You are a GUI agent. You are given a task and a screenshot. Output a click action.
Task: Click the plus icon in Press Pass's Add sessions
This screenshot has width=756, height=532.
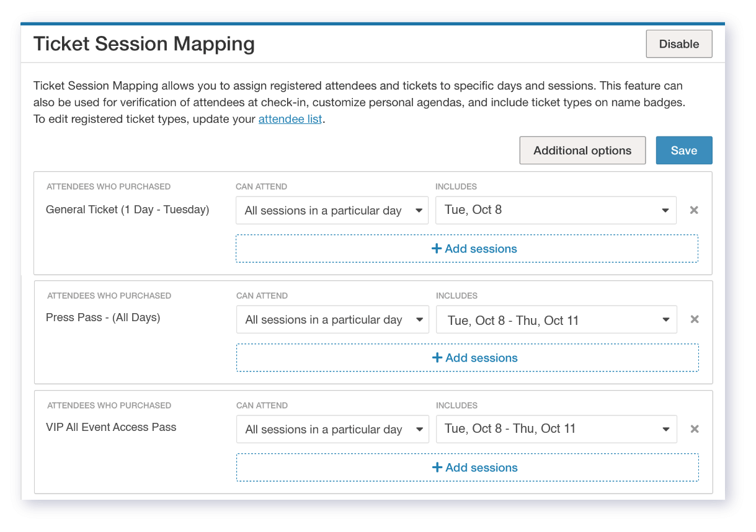click(437, 358)
